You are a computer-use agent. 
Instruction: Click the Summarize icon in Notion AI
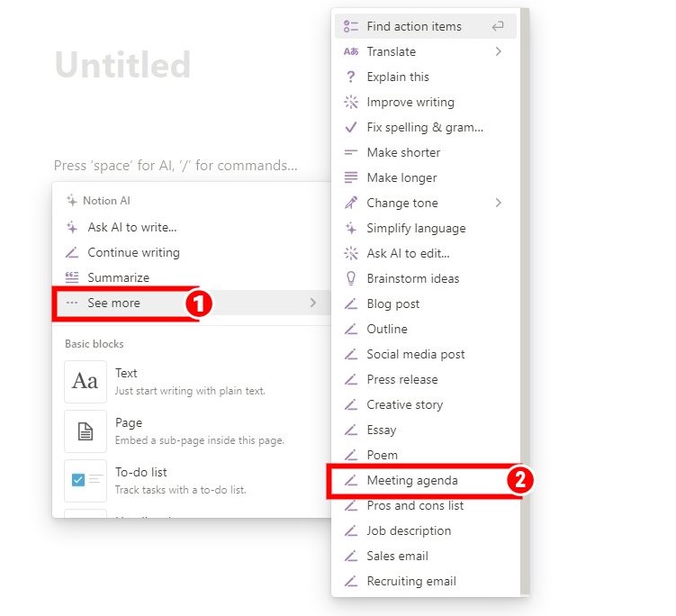point(72,278)
